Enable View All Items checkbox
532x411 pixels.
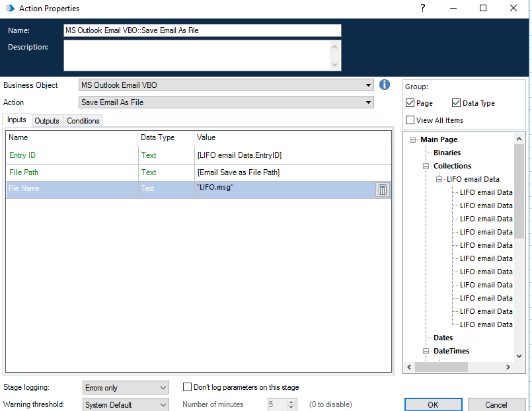[410, 120]
